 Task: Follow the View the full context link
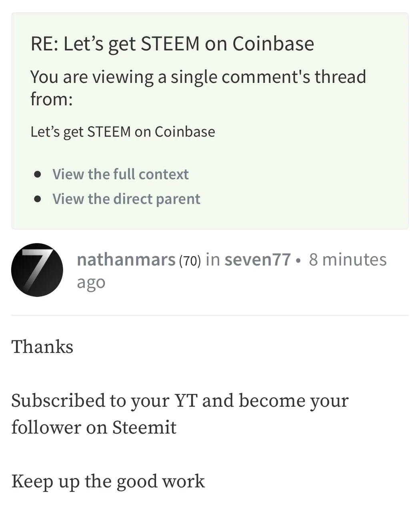pyautogui.click(x=120, y=174)
